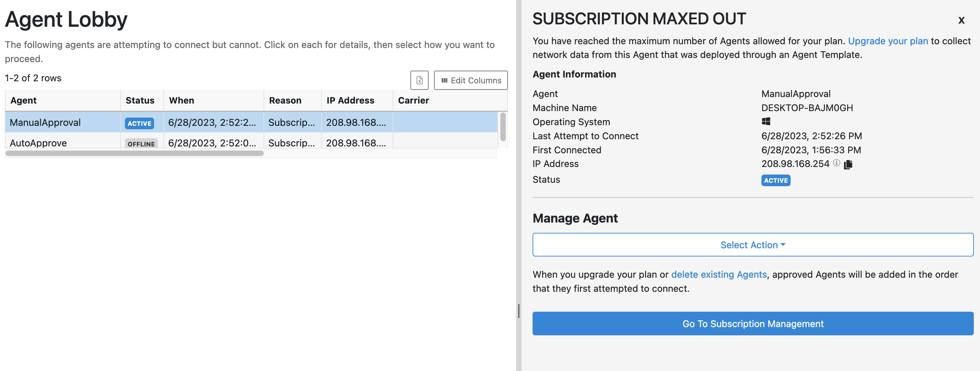Close the Subscription Maxed Out panel

tap(961, 21)
